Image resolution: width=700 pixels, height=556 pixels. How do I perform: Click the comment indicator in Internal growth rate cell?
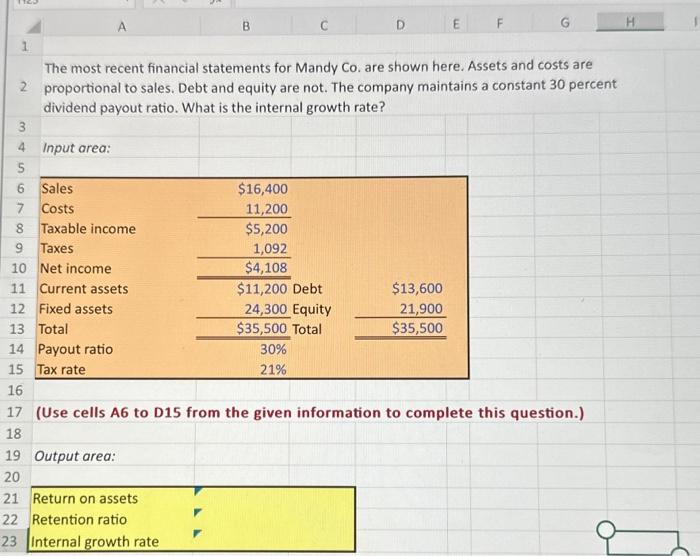197,534
